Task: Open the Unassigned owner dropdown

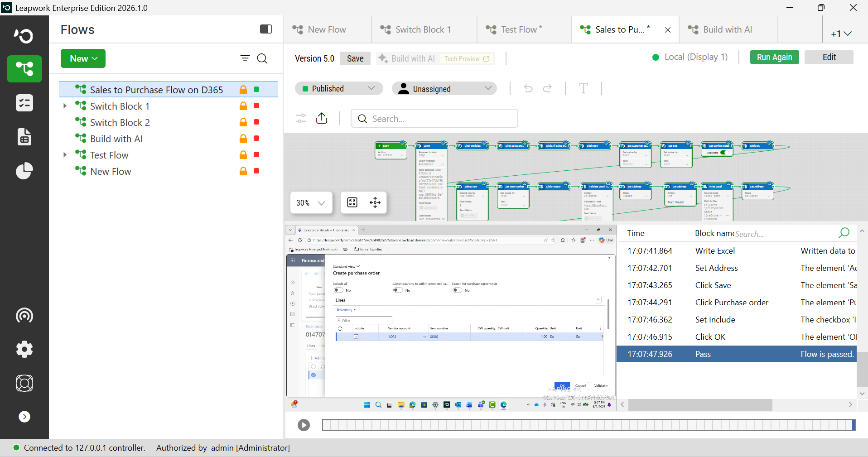Action: (444, 88)
